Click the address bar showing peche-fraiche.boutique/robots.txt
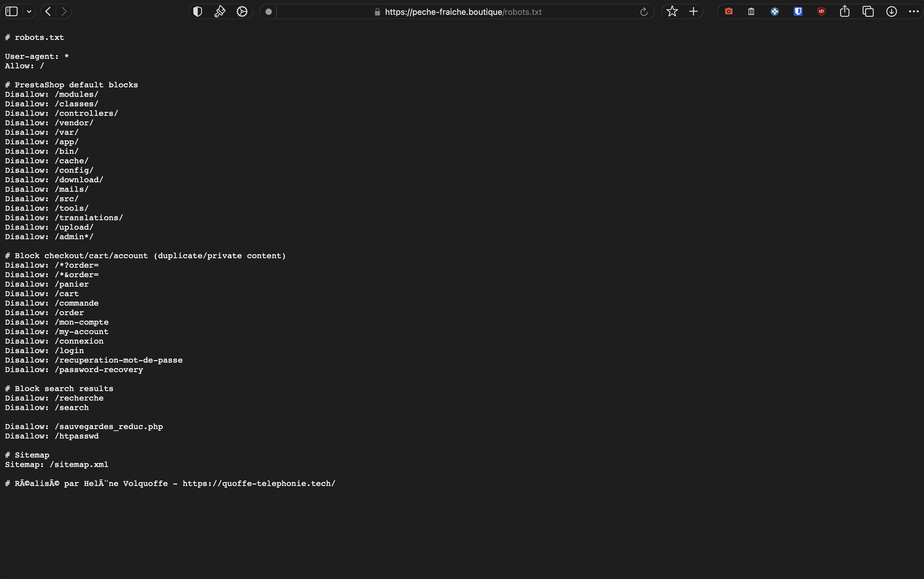 (x=463, y=12)
